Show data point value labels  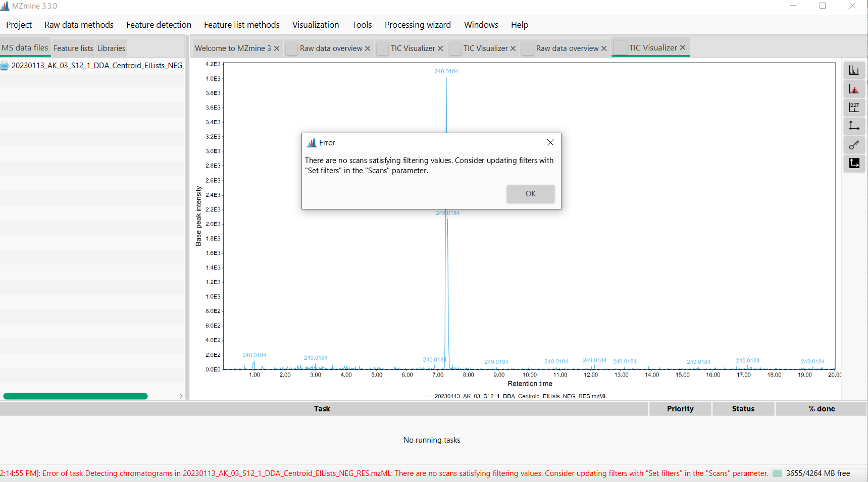pos(854,107)
